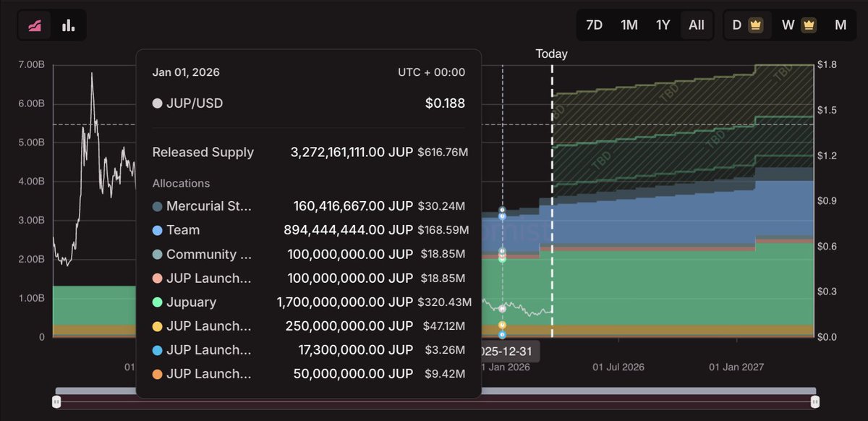This screenshot has width=868, height=421.
Task: Click the right handle of range slider
Action: pos(815,401)
